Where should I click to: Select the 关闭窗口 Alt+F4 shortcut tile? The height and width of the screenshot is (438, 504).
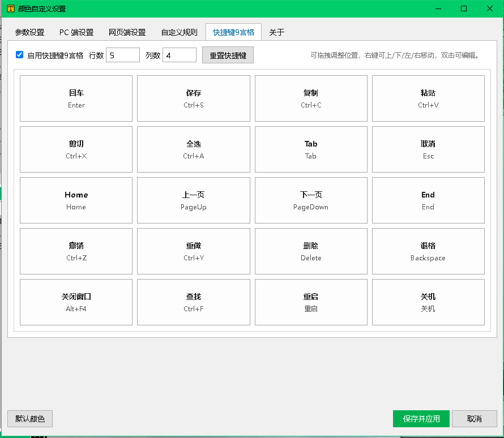pos(76,302)
